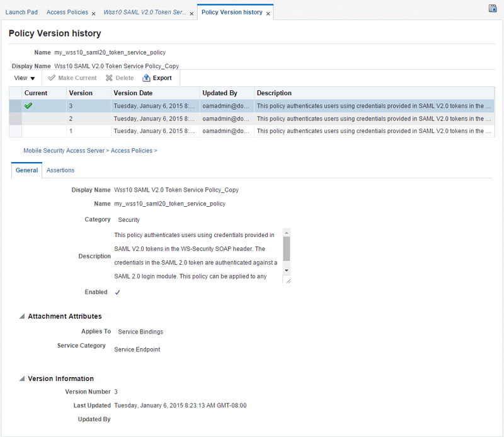Open the Wss10 SAML V2.0 Token Ser... tab
Screen dimensions: 504x437
pos(145,12)
